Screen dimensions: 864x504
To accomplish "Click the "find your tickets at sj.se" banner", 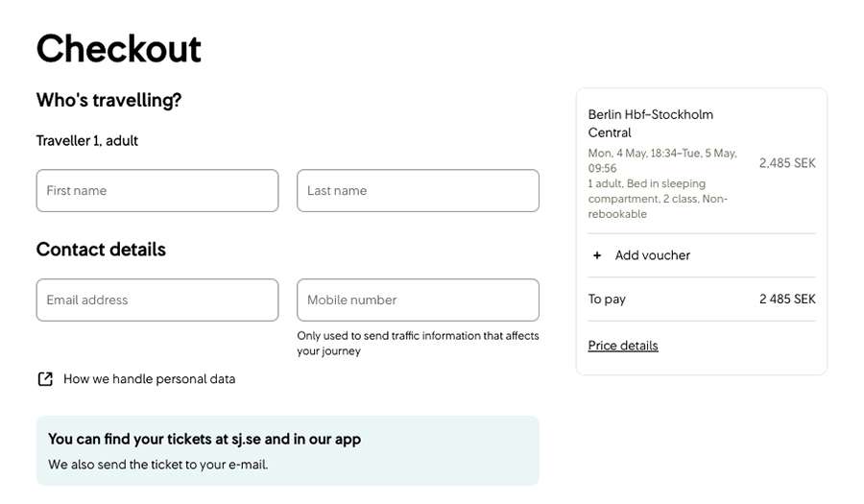I will tap(287, 450).
